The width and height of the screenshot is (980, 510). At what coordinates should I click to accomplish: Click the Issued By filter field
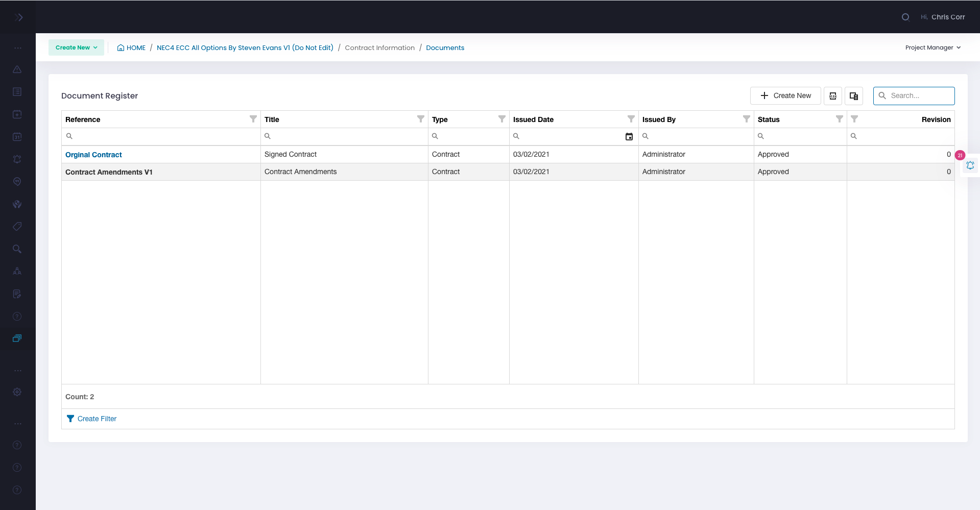(x=696, y=136)
